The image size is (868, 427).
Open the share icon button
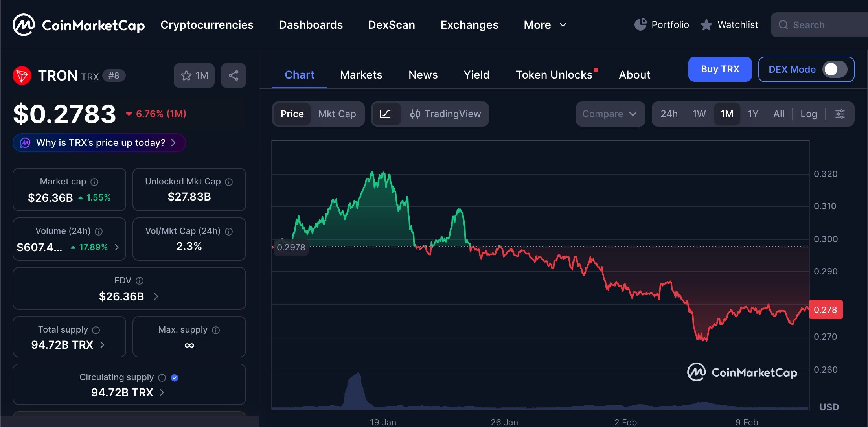click(234, 75)
